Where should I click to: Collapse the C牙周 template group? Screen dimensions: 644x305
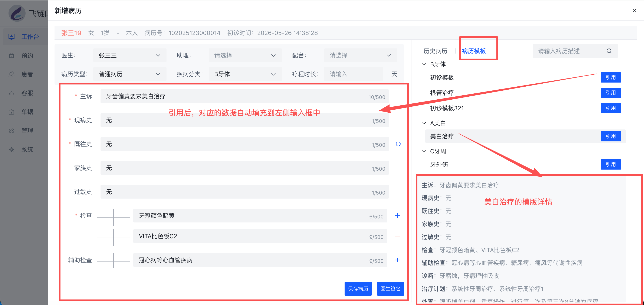(424, 151)
